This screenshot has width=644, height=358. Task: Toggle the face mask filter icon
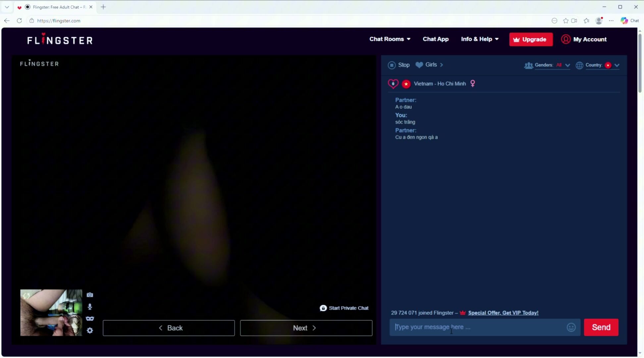[90, 319]
